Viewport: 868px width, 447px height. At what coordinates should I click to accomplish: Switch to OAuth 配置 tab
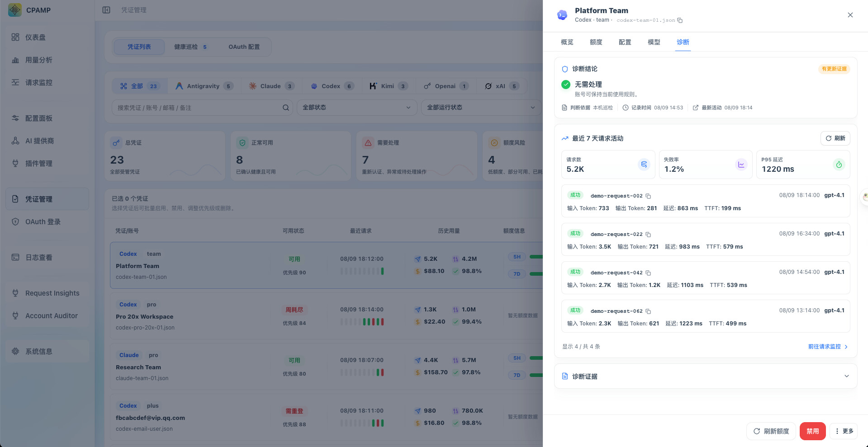click(244, 47)
